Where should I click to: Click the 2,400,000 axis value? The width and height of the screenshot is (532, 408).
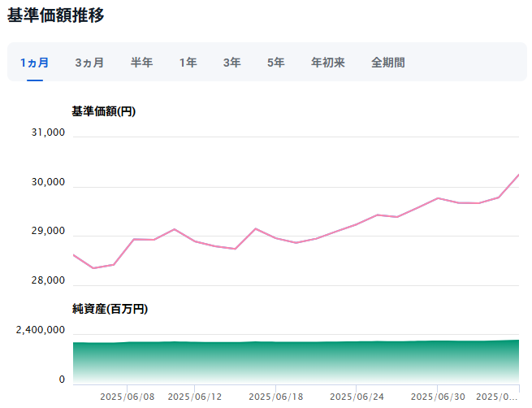pyautogui.click(x=41, y=330)
